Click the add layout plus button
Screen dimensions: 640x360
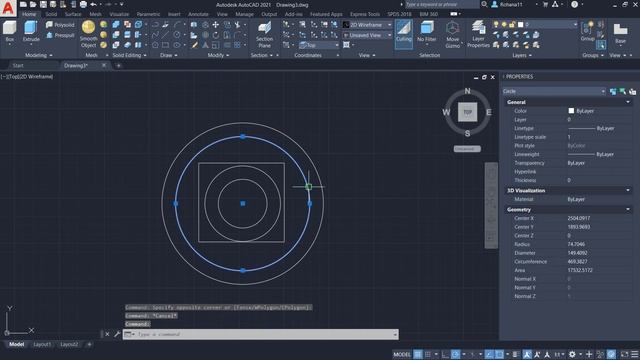89,344
